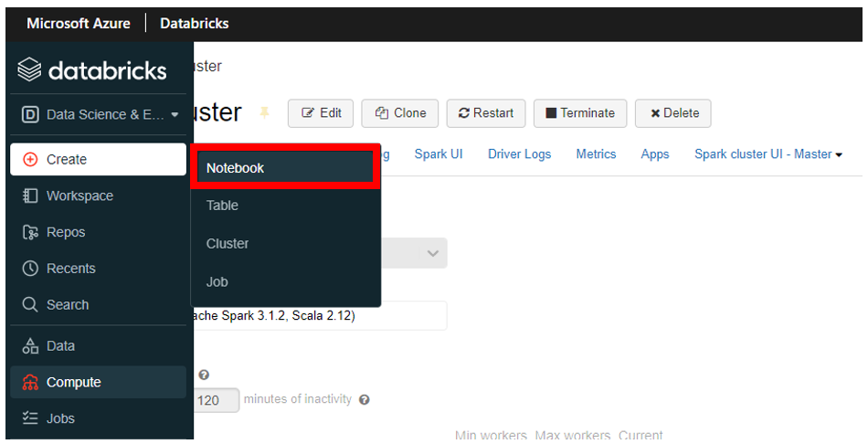The image size is (868, 444).
Task: Open Compute in the sidebar
Action: [x=98, y=382]
